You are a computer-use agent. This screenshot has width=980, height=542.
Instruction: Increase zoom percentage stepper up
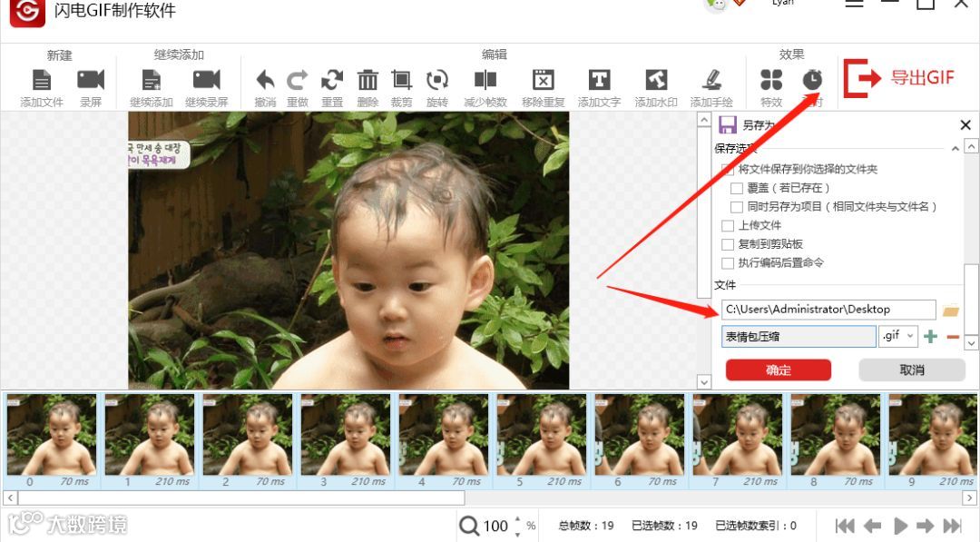point(517,519)
